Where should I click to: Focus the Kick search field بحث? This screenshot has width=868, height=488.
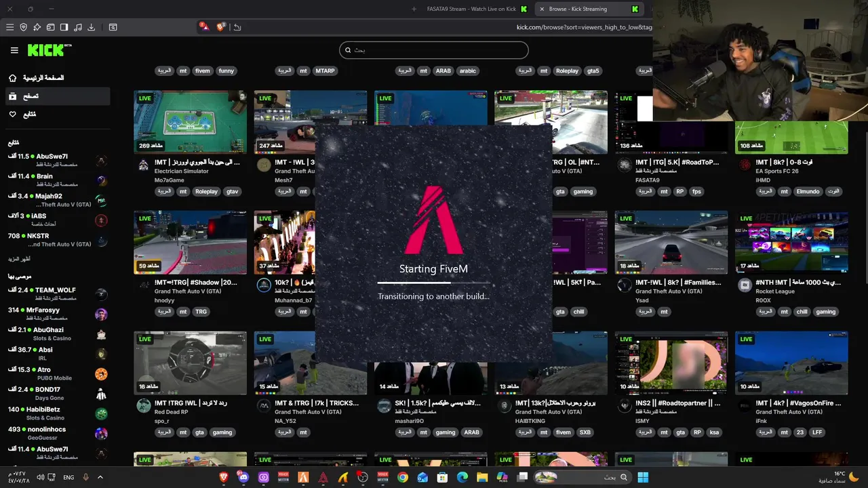(x=434, y=50)
